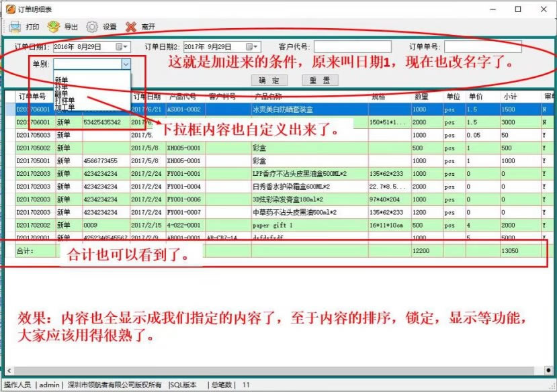Focus the 订单单号 filter input field
The image size is (557, 392).
pyautogui.click(x=483, y=46)
